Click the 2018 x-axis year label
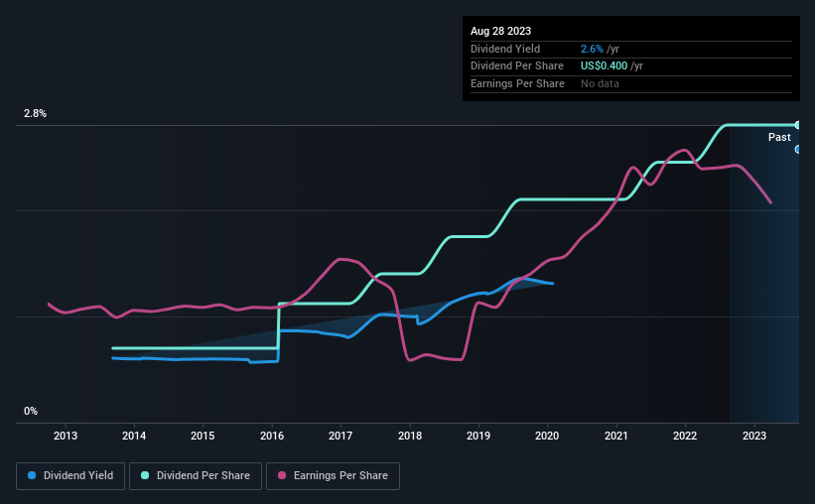Image resolution: width=815 pixels, height=504 pixels. click(410, 436)
